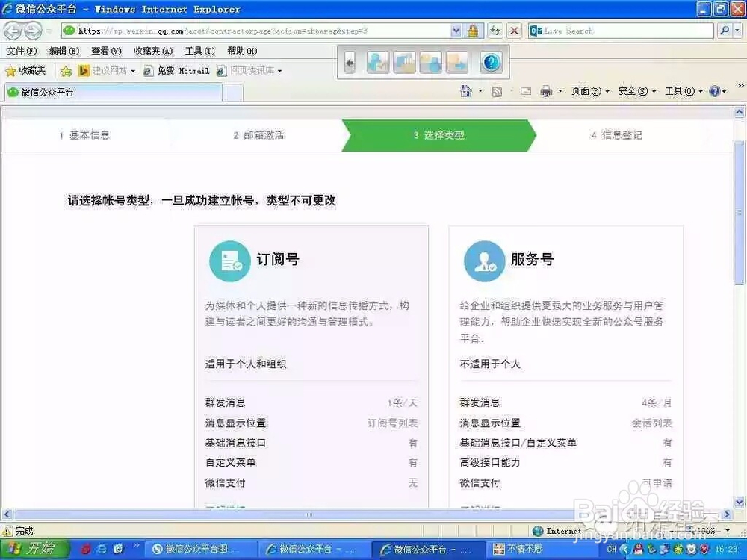Click the command bar help question icon

tap(715, 91)
